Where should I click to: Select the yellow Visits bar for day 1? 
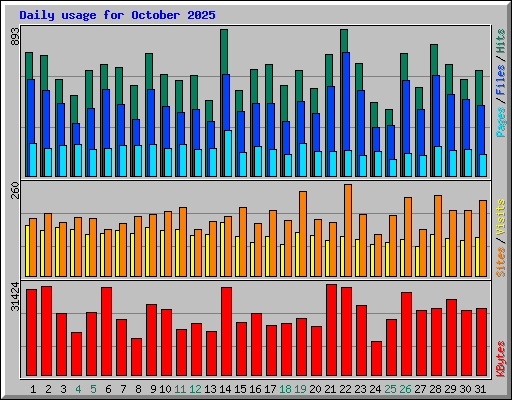coord(27,251)
